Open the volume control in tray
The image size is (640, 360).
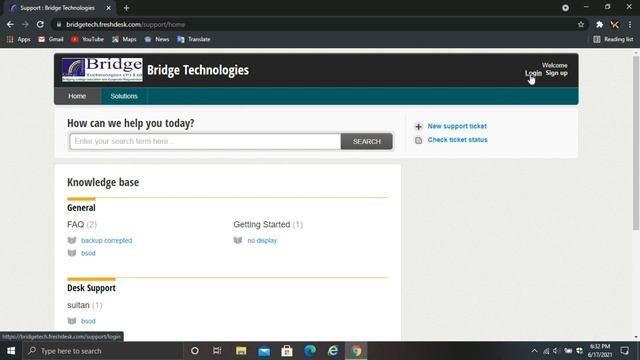pos(556,351)
